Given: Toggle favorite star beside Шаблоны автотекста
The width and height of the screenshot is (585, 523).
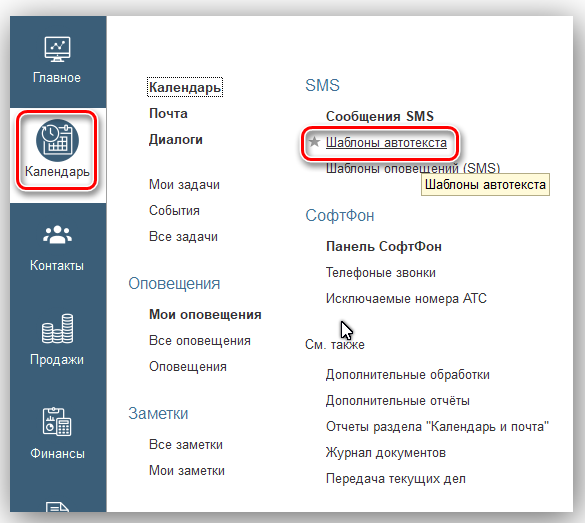Looking at the screenshot, I should pyautogui.click(x=314, y=142).
